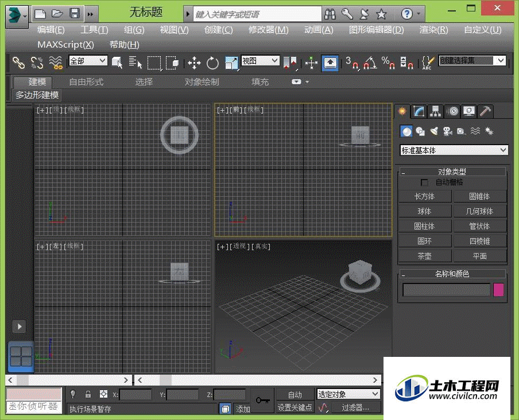Click the search keyword input field
The image size is (519, 420).
coord(257,14)
